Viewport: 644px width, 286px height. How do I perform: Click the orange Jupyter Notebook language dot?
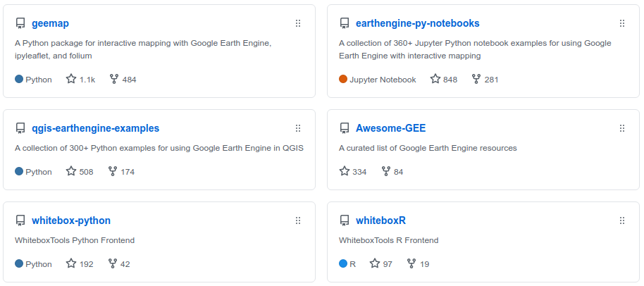coord(343,79)
